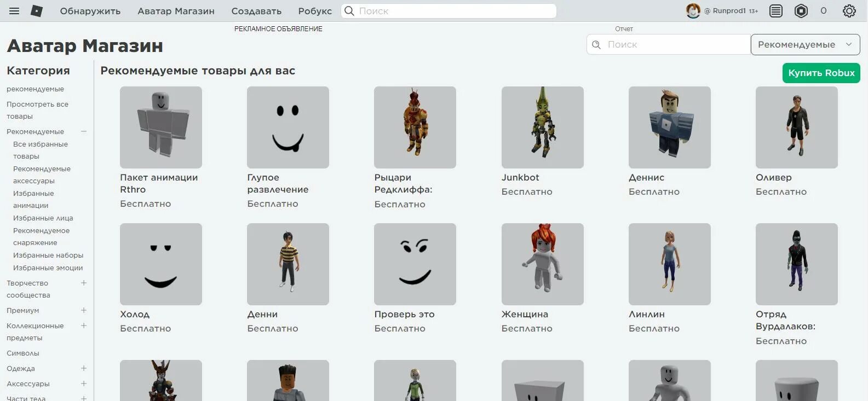This screenshot has height=401, width=868.
Task: Select Избранные эмоции subcategory
Action: [x=48, y=268]
